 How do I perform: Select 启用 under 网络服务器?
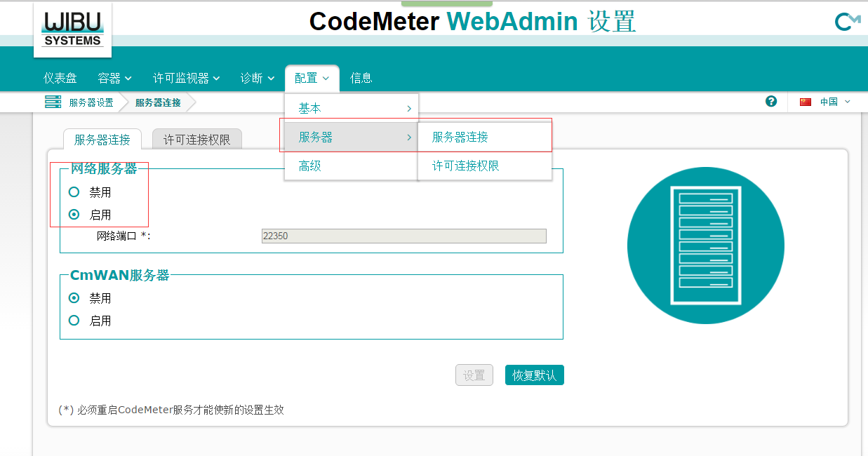pos(74,215)
